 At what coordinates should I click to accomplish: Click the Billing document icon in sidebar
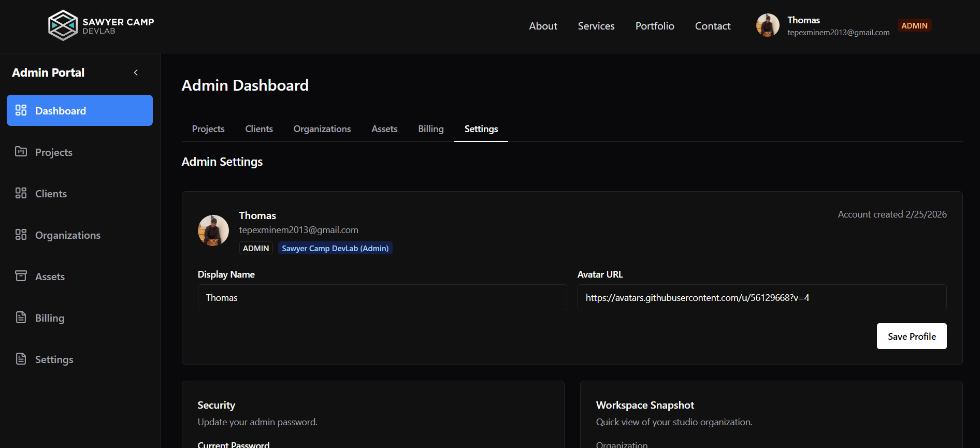point(21,317)
